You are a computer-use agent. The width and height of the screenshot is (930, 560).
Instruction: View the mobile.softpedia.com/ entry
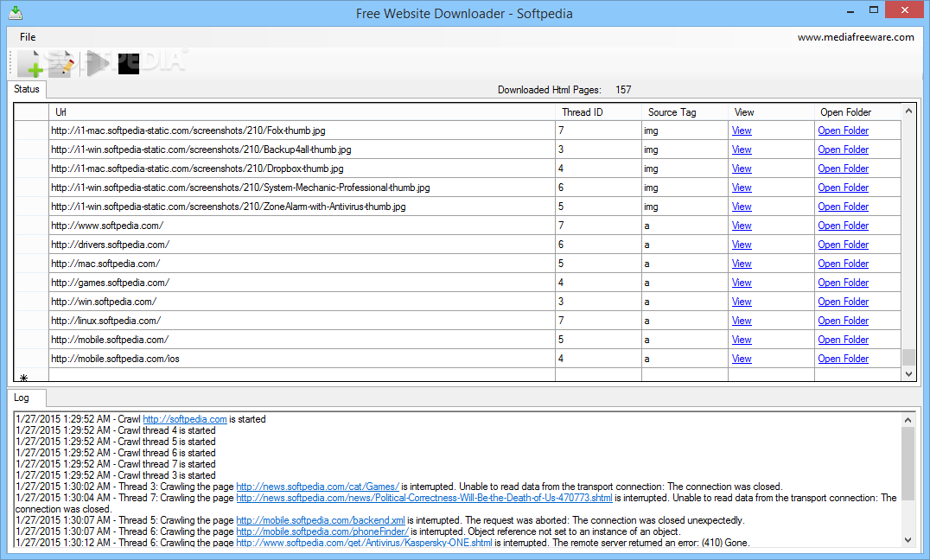pos(742,340)
